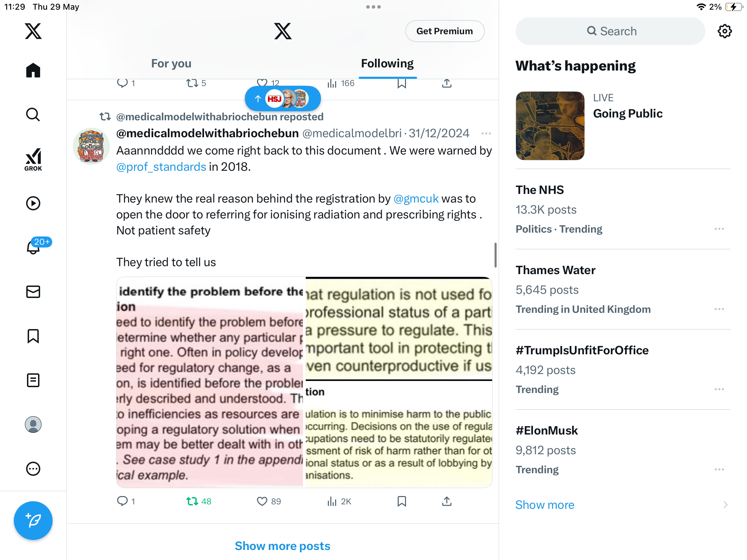Click the Get Premium button
747x560 pixels.
(x=445, y=31)
